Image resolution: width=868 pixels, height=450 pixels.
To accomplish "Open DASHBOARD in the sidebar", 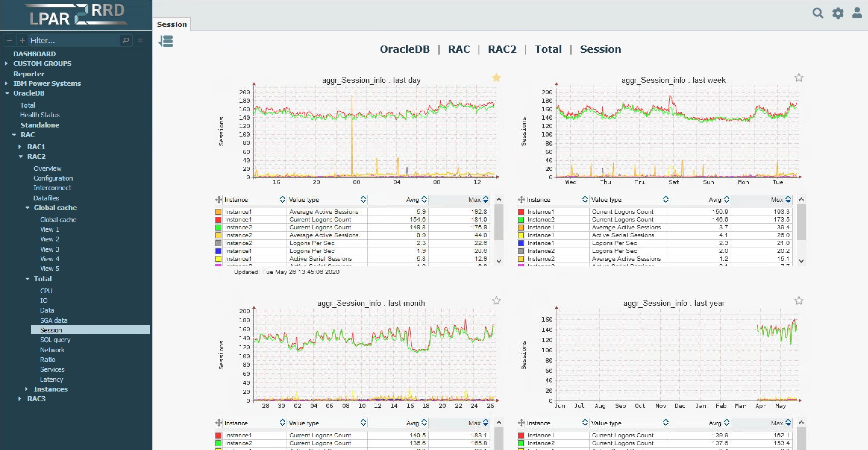I will (34, 54).
